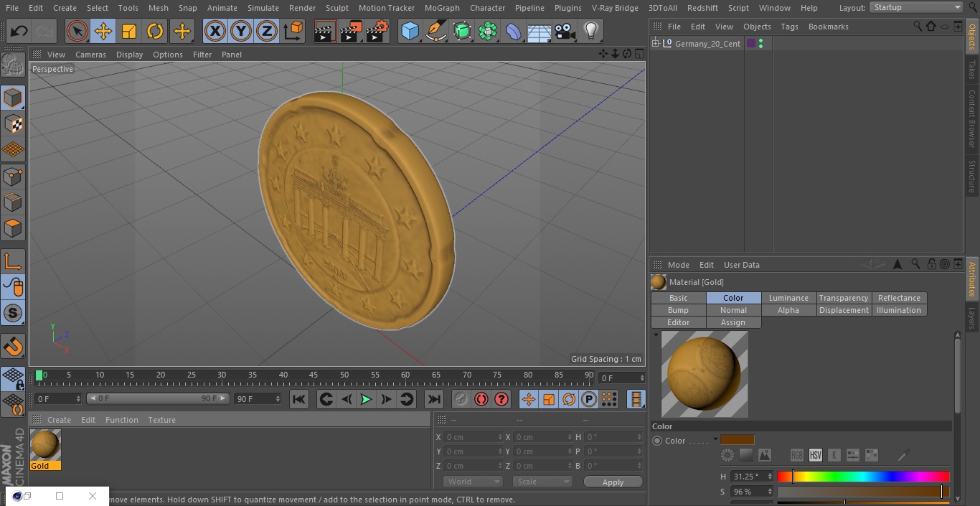Open the MoGraph menu

pyautogui.click(x=442, y=8)
